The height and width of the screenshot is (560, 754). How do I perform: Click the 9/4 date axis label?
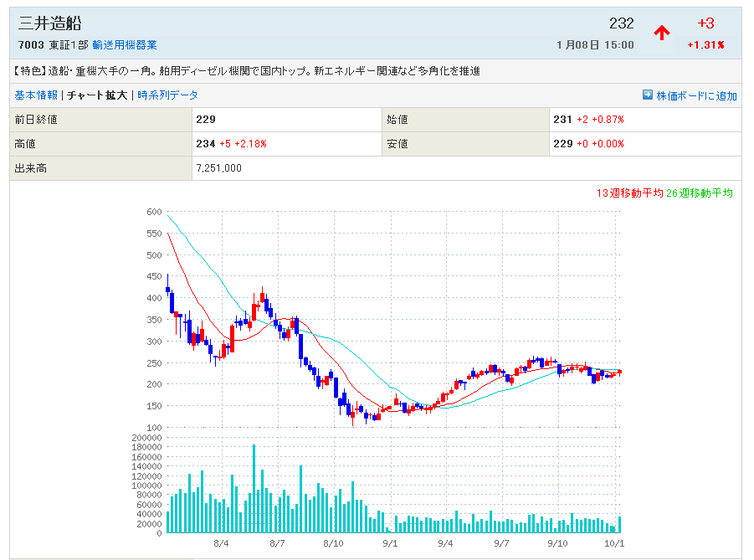pos(445,543)
